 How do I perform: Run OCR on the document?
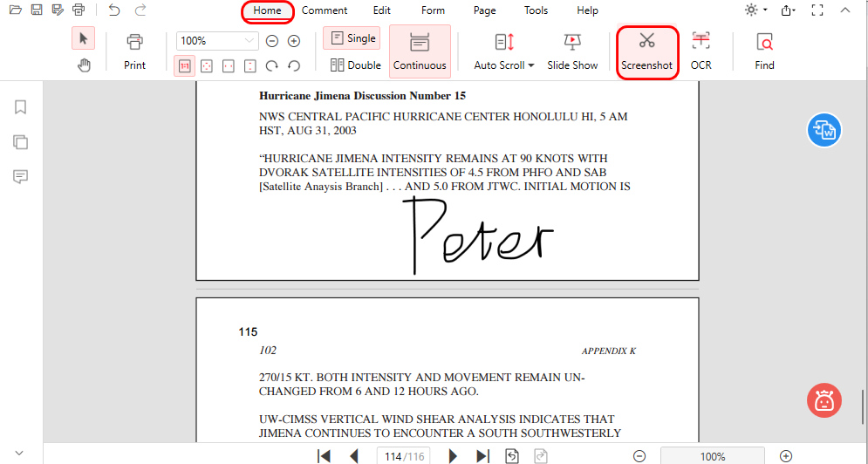coord(701,51)
